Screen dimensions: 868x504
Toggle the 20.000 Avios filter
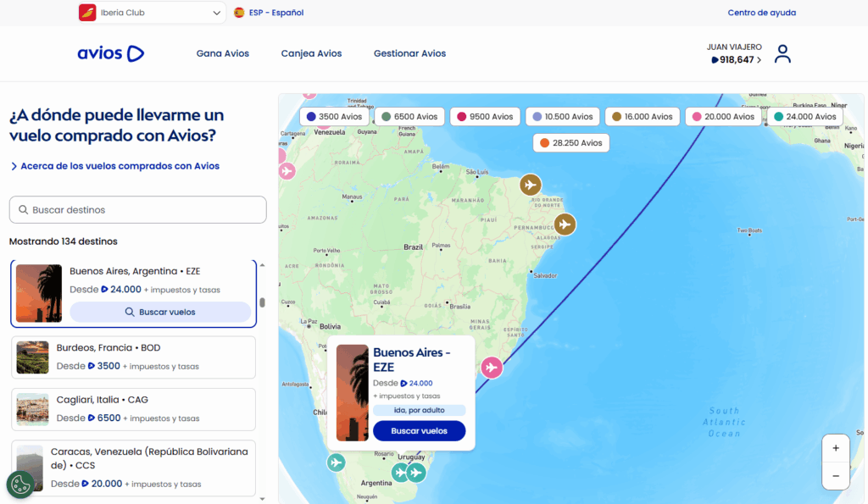click(x=723, y=117)
